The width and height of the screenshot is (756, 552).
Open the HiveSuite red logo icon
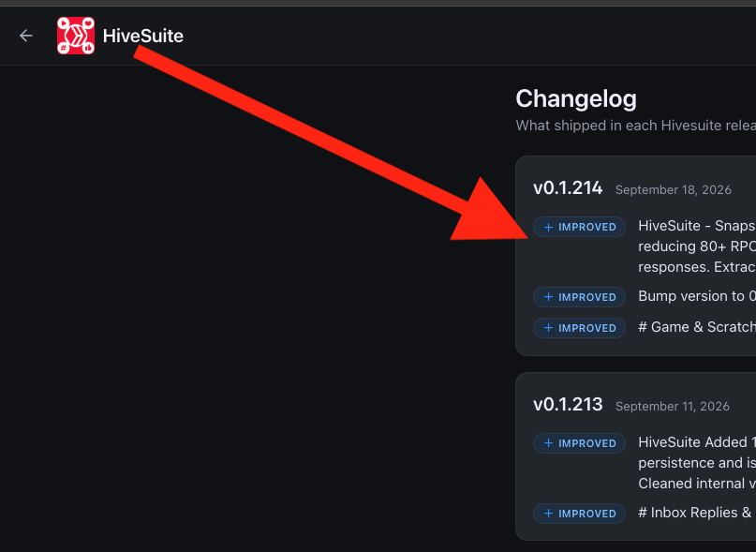pyautogui.click(x=76, y=36)
